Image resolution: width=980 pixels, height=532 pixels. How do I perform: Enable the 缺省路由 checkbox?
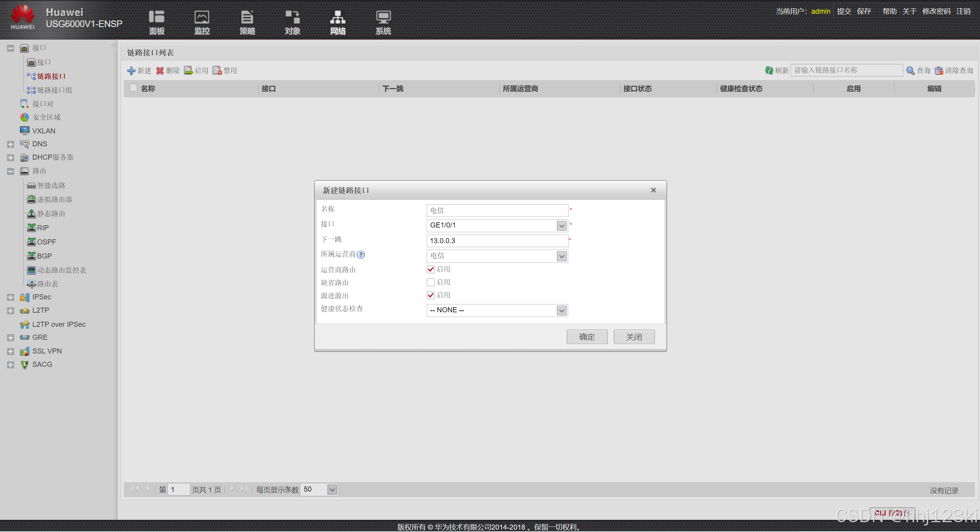pos(431,282)
